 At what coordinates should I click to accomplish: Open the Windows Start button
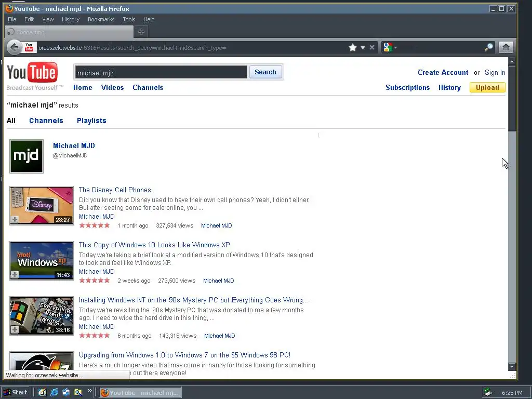[15, 393]
